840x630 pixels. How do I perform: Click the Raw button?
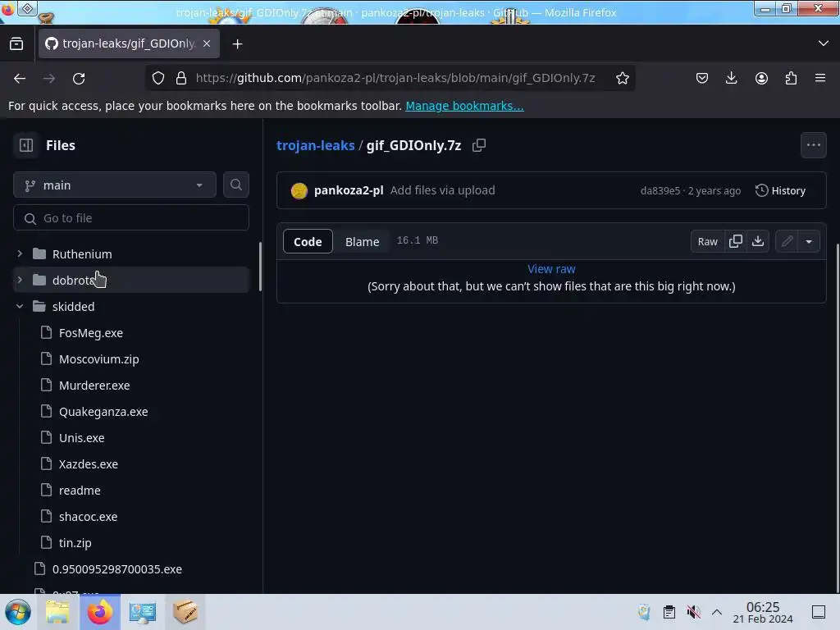coord(708,241)
